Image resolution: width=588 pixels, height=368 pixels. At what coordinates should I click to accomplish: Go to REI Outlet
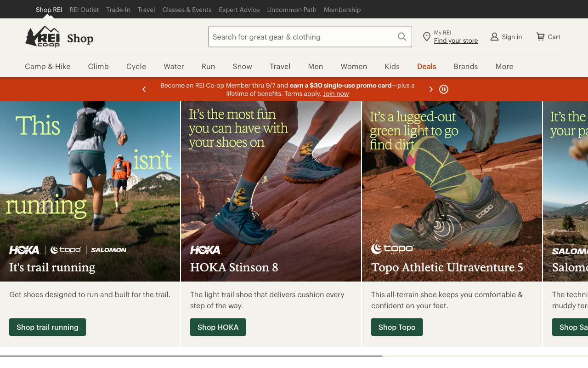[x=84, y=10]
